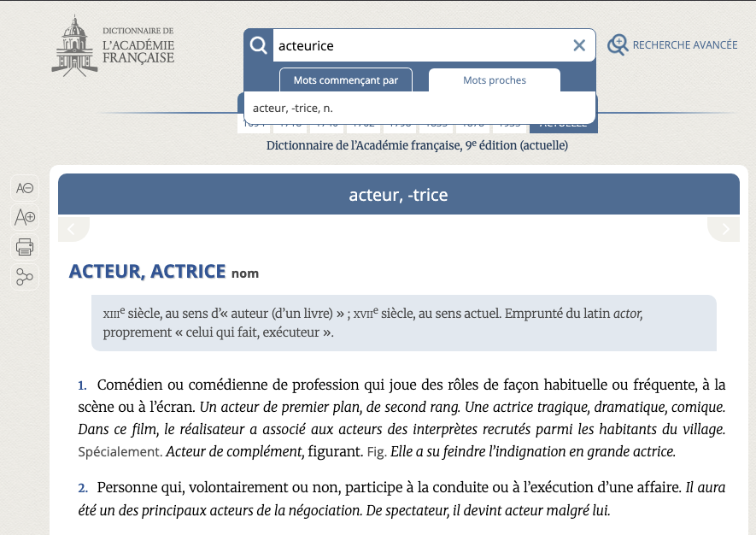Click the Latin word actor in etymology

click(627, 314)
